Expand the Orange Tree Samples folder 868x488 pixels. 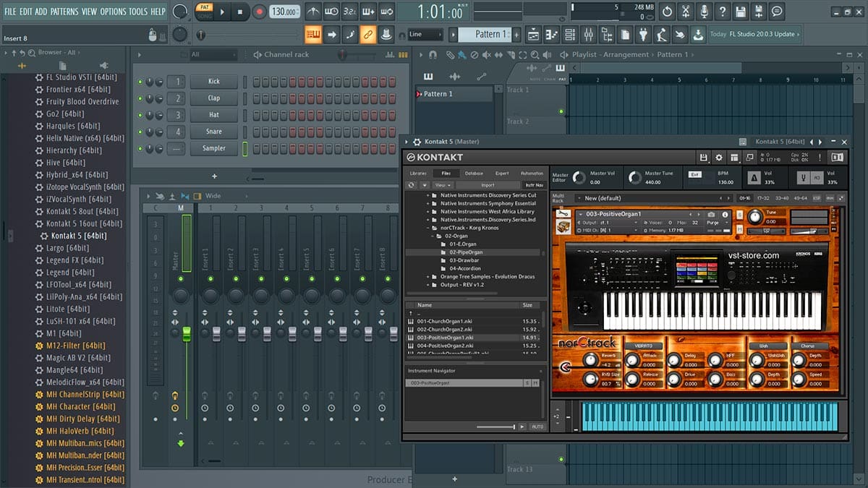pyautogui.click(x=427, y=276)
